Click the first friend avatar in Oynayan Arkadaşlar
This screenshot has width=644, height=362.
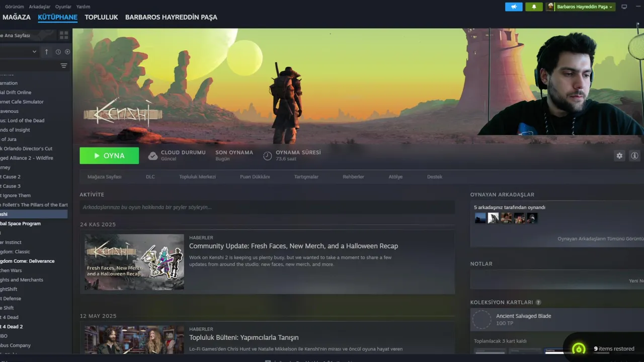pyautogui.click(x=480, y=218)
